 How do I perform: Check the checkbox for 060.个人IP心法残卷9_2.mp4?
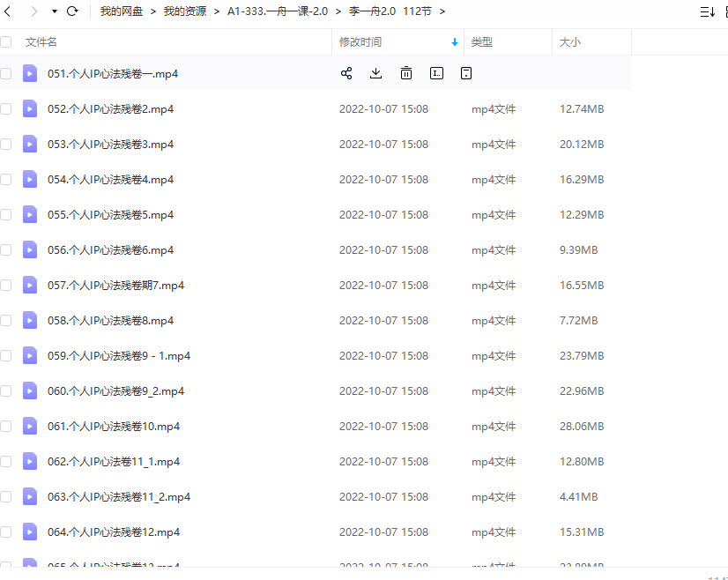point(5,390)
